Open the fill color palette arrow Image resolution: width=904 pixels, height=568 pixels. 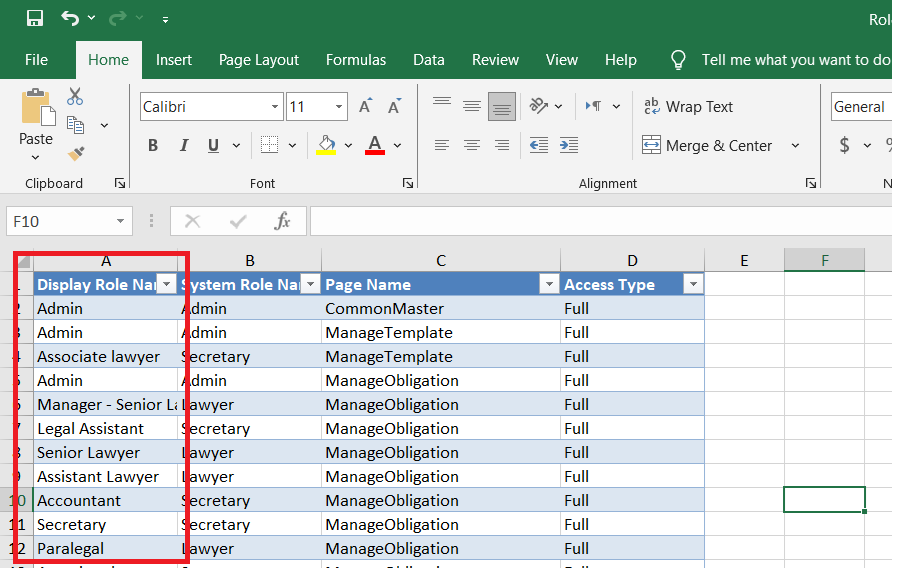pyautogui.click(x=348, y=146)
